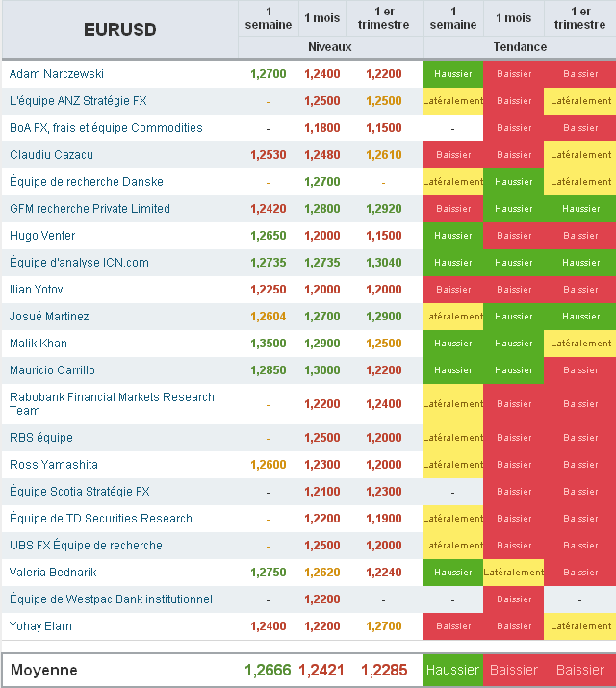The height and width of the screenshot is (688, 616).
Task: Click Valeria Bednarik's Latéralement monthly trend
Action: click(x=513, y=573)
